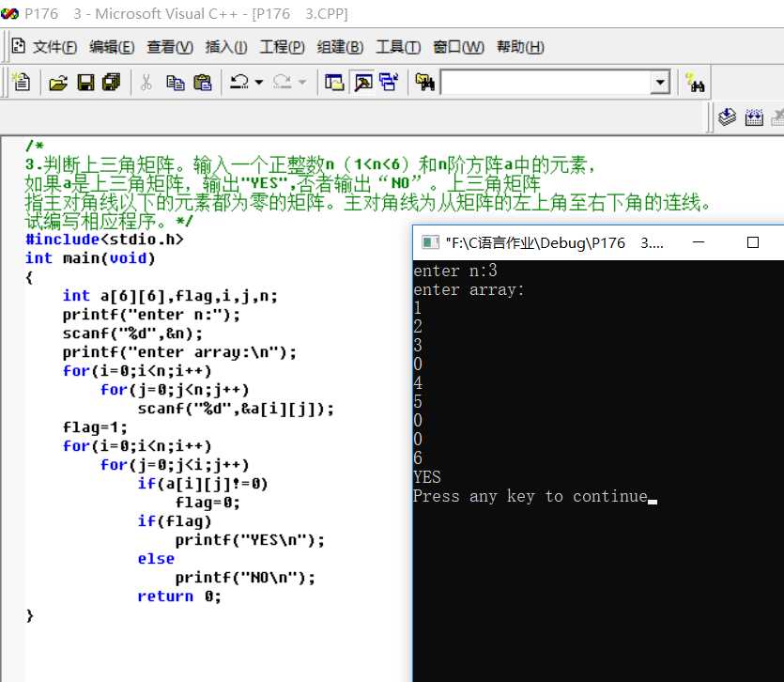Click the 'if(a[i][j]!=0)' code line
Screen dimensions: 784x682
(x=203, y=484)
